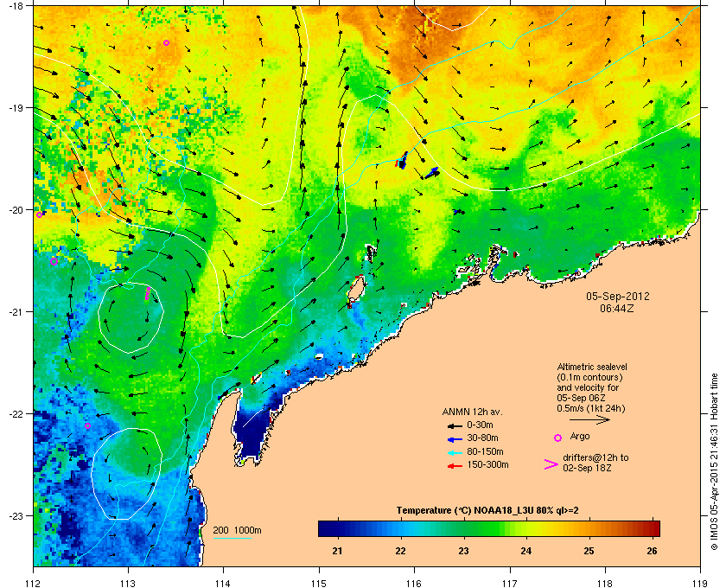Click the latitude axis label '-18'

pos(16,5)
